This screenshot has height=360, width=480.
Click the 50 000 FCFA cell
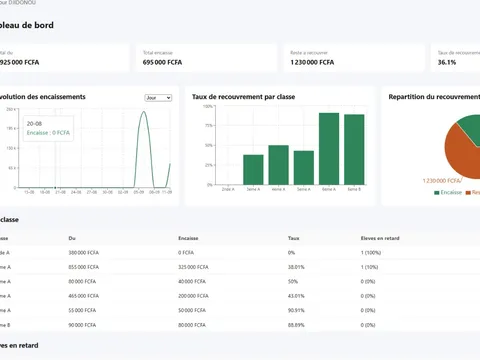coord(192,310)
